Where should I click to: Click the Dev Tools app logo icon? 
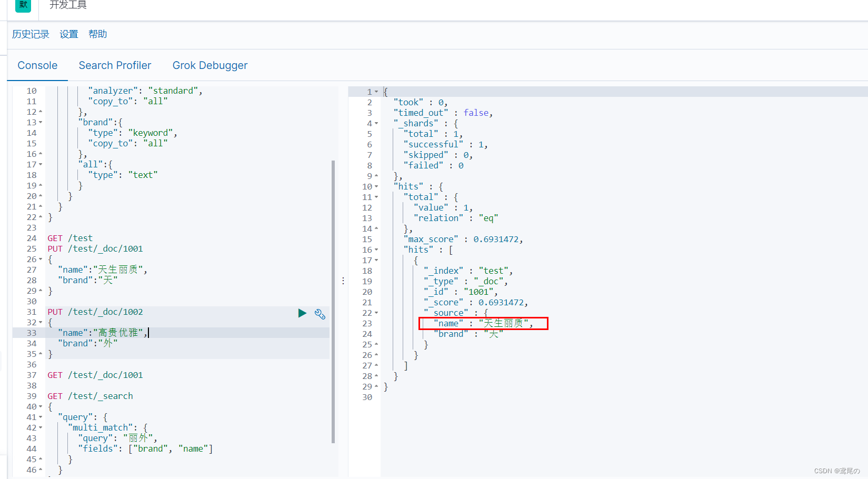pos(23,5)
